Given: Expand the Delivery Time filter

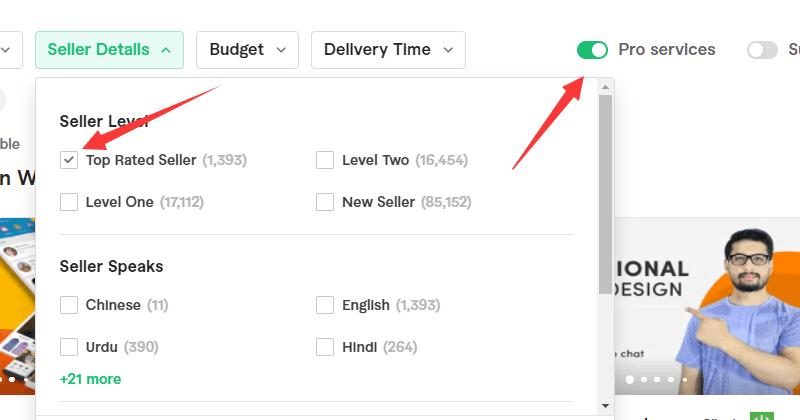Looking at the screenshot, I should [388, 50].
